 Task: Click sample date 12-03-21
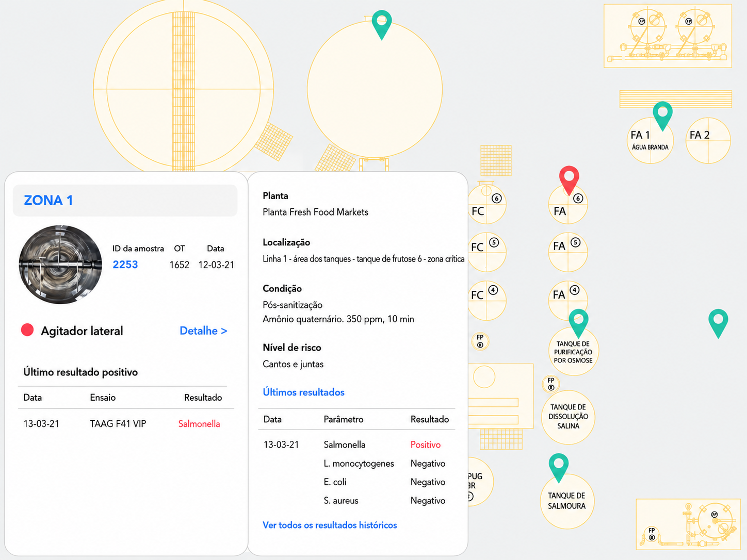point(216,265)
